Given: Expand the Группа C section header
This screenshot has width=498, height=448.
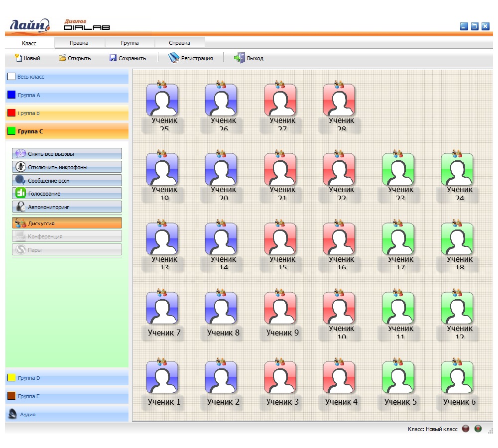Looking at the screenshot, I should (67, 131).
